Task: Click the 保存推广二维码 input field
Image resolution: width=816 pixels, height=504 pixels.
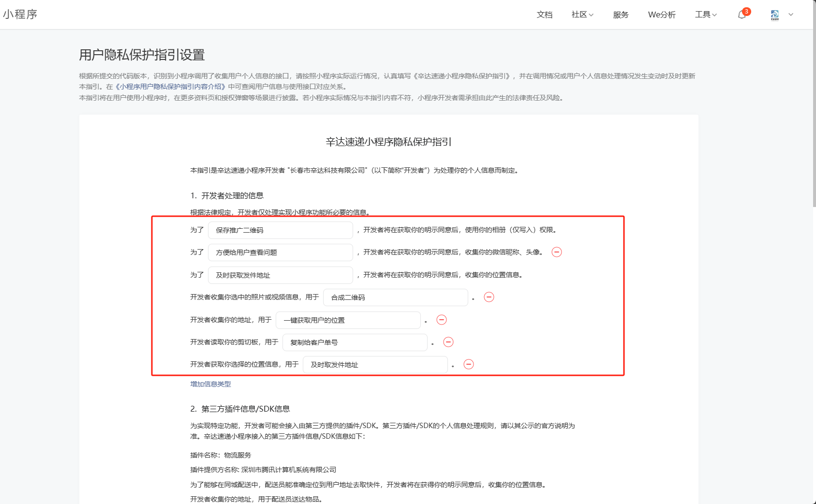Action: coord(281,230)
